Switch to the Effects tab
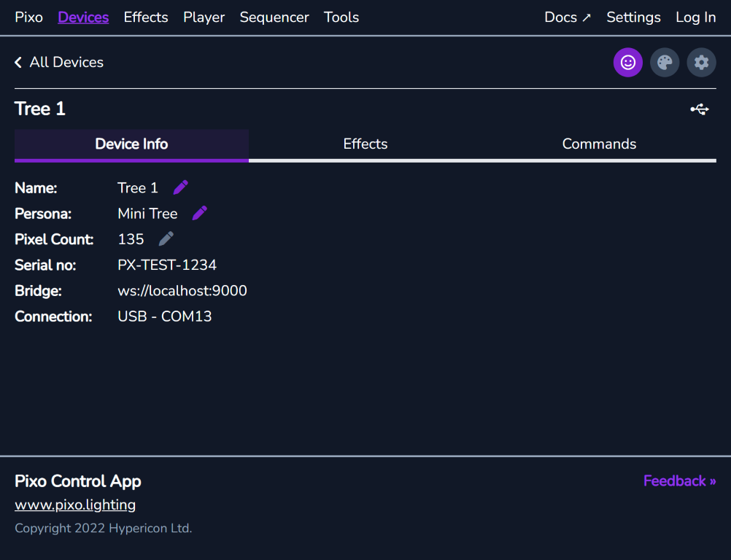This screenshot has width=731, height=560. pos(365,144)
